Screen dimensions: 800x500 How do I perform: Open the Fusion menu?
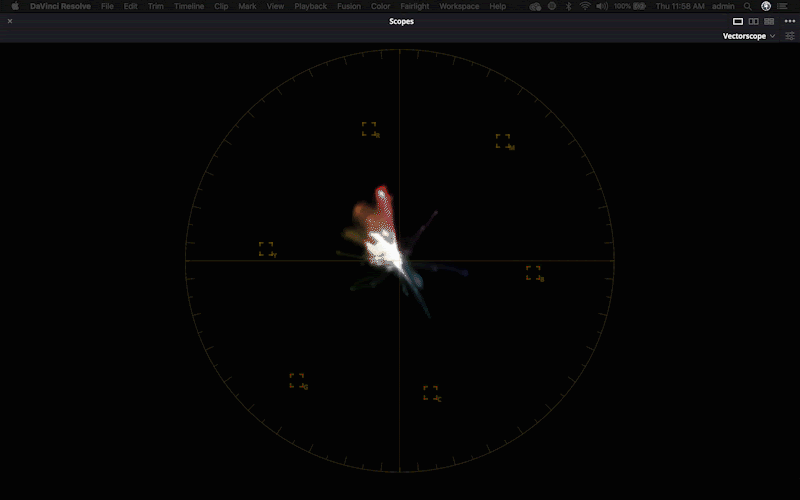click(349, 6)
